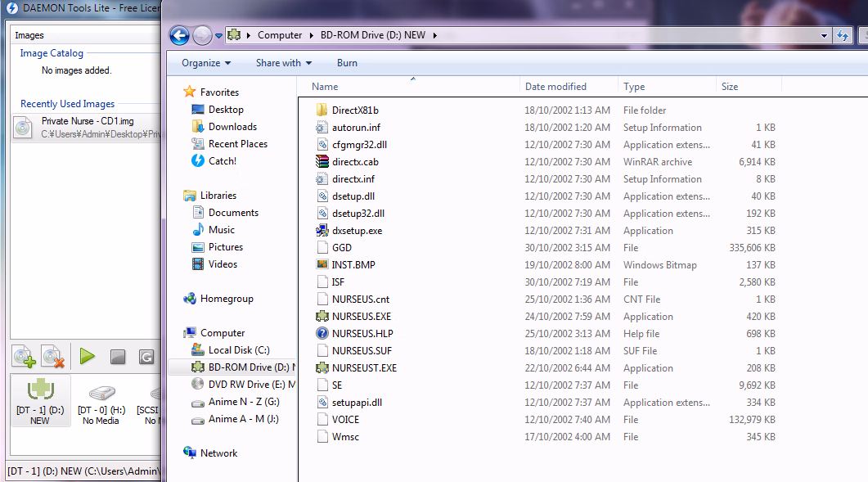This screenshot has width=868, height=482.
Task: Click BD-ROM Drive (D:) NEW breadcrumb
Action: 372,35
